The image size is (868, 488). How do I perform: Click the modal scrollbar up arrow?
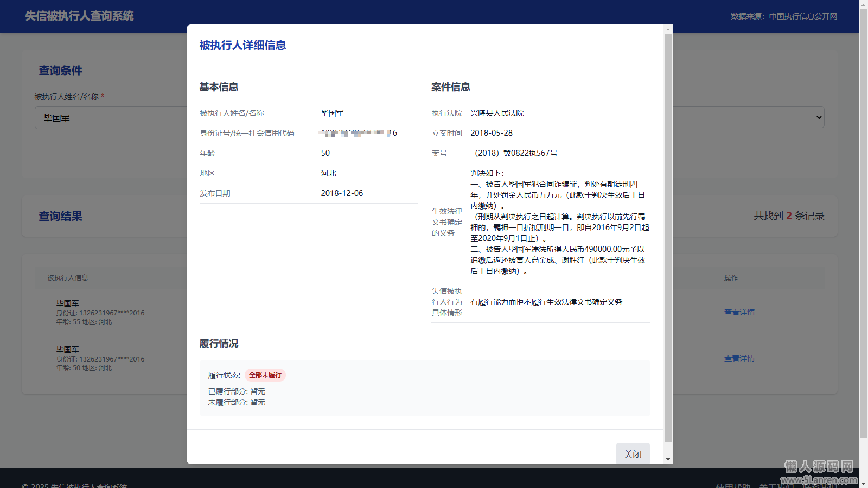tap(668, 29)
